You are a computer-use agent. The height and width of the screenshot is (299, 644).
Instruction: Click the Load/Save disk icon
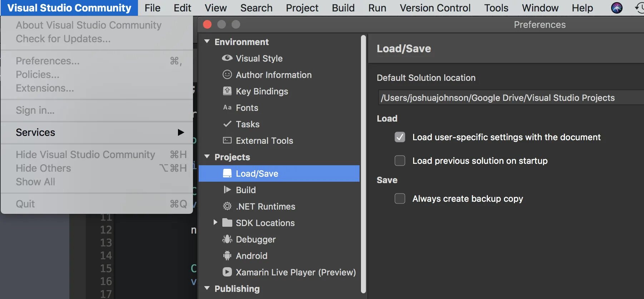(x=227, y=173)
